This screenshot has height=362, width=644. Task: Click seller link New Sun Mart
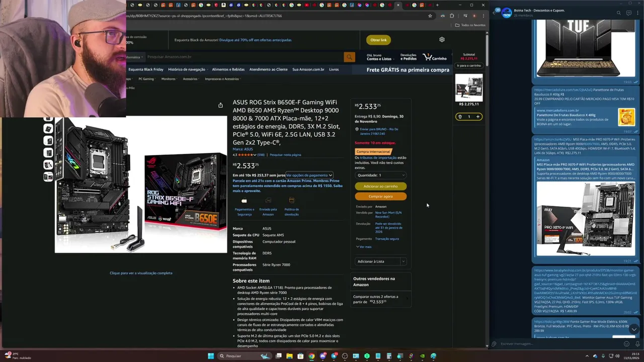pos(388,214)
